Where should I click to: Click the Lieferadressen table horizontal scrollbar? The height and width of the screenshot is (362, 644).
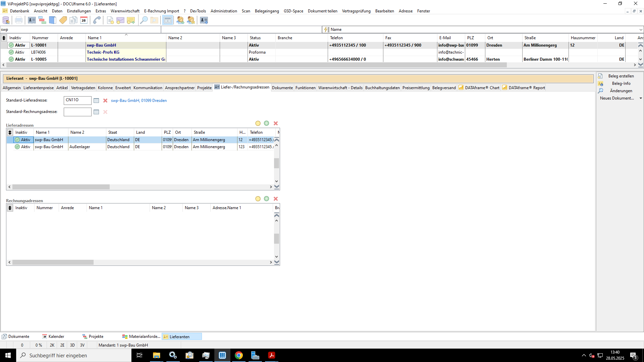coord(61,187)
